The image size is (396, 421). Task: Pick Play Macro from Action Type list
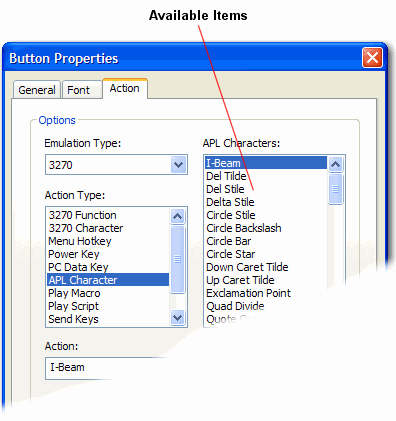pos(108,293)
